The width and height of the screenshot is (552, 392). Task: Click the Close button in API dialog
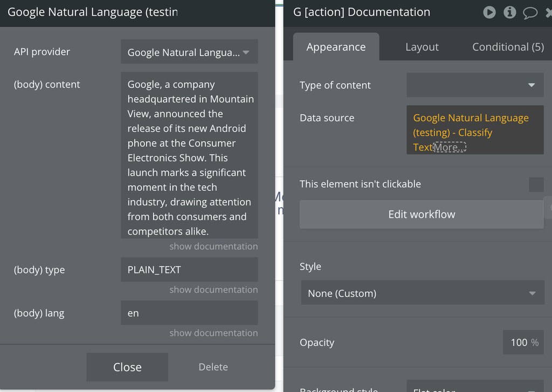[127, 367]
